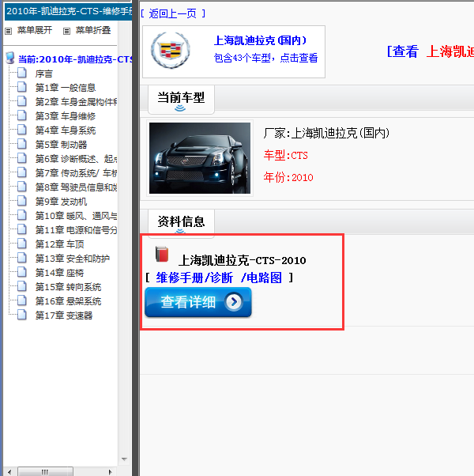Click the 2010年-凯迪拉克-CTS-维修手册 panel title bar
474x476 pixels.
[68, 12]
